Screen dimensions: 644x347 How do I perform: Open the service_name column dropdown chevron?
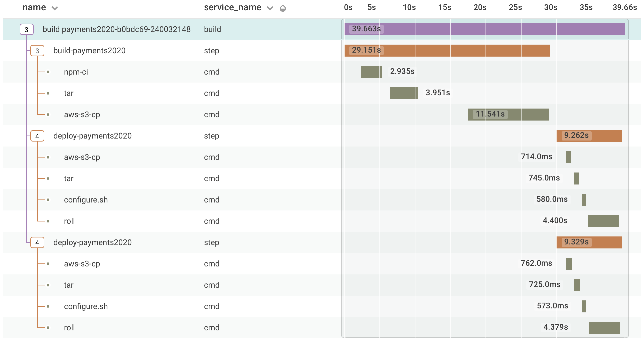coord(270,8)
